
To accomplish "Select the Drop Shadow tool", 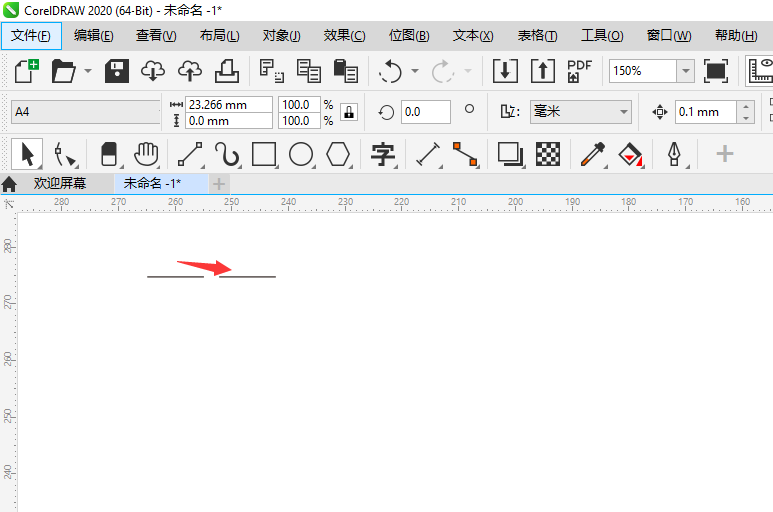I will [x=510, y=154].
